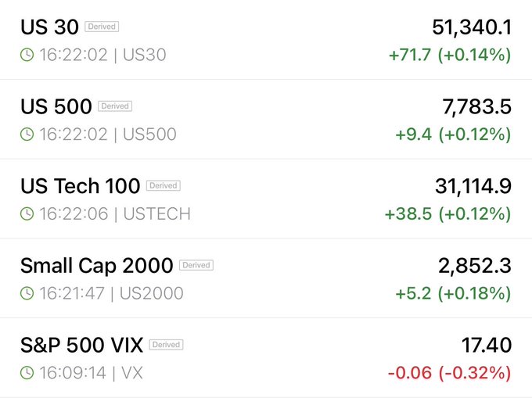Click the US Tech 100 price 31,114.9
This screenshot has height=398, width=532.
point(473,186)
